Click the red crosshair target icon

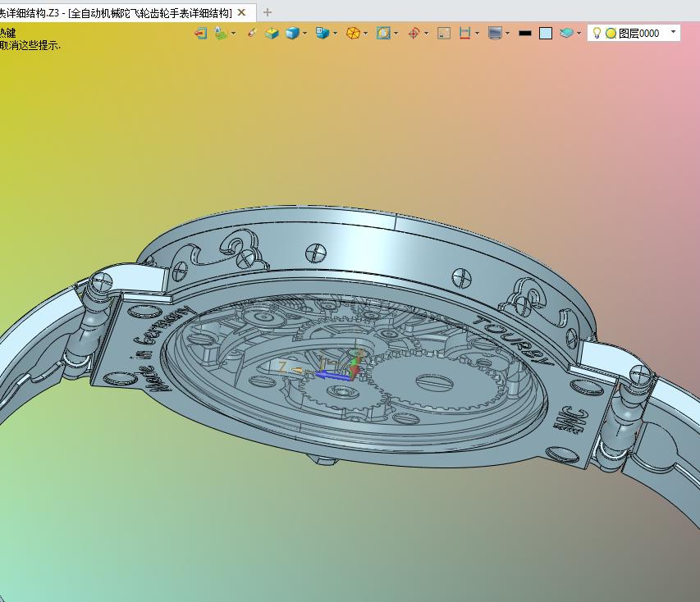point(414,33)
